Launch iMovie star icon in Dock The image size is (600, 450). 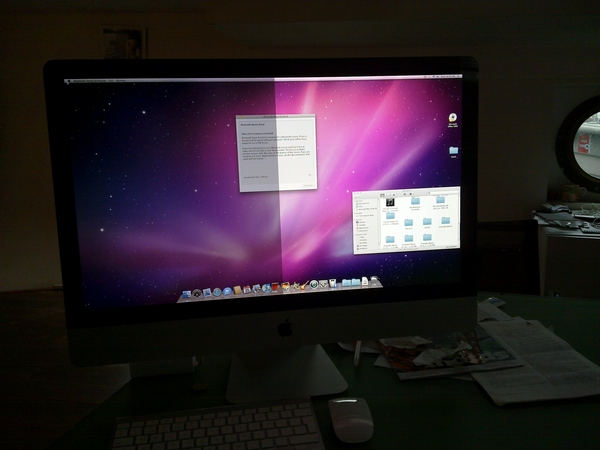(x=296, y=285)
